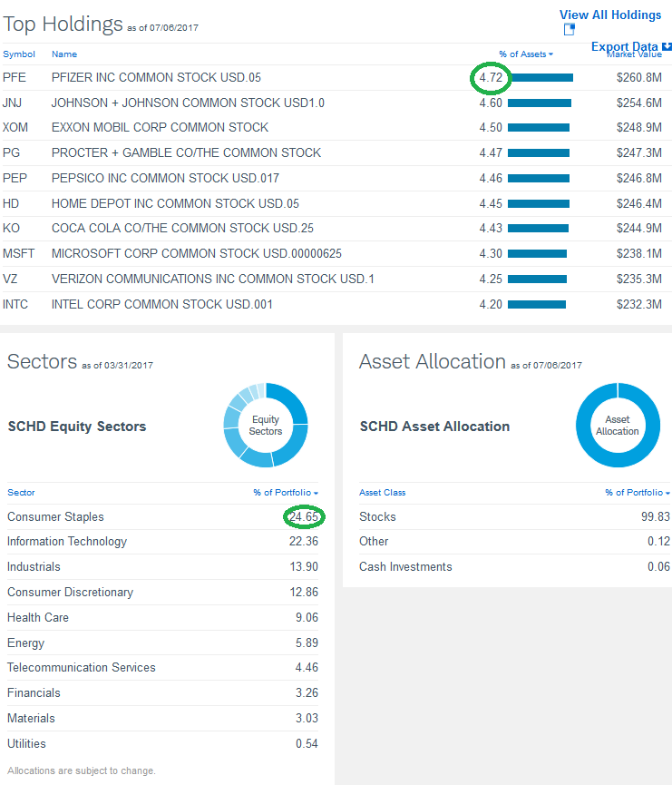Select the INTC symbol cell
672x785 pixels.
click(x=15, y=304)
